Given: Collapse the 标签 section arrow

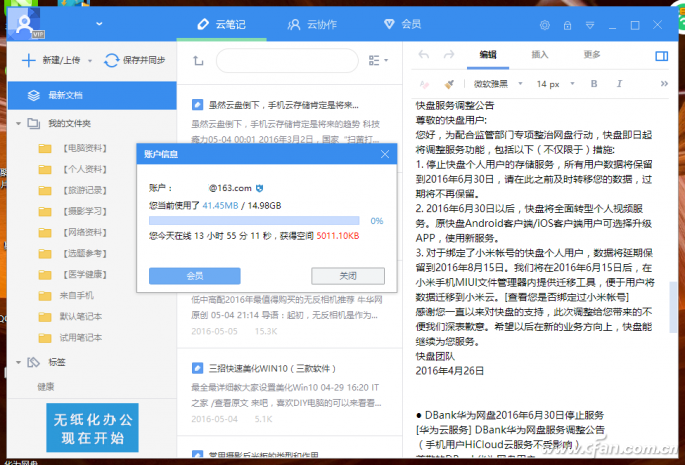Looking at the screenshot, I should click(x=18, y=362).
